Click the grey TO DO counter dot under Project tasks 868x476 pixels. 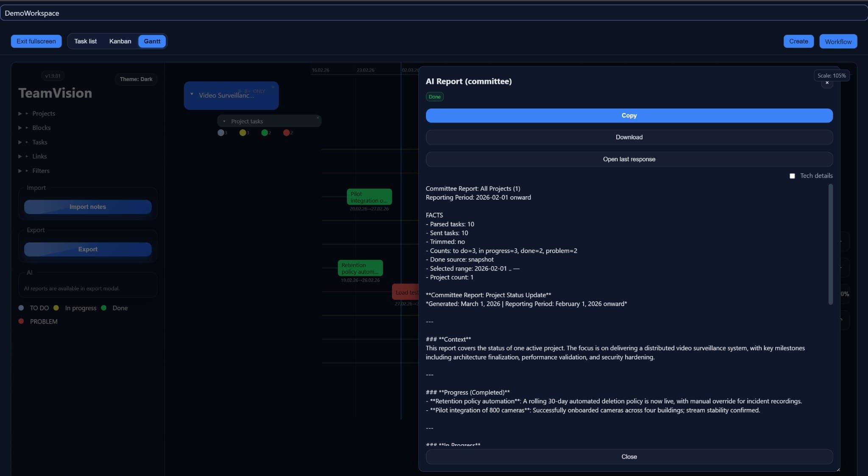(221, 133)
